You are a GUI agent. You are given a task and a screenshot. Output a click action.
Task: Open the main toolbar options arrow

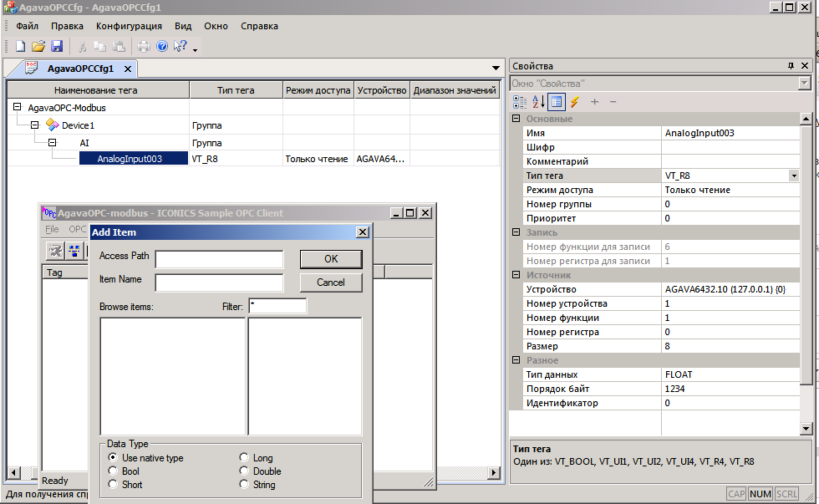pyautogui.click(x=195, y=49)
